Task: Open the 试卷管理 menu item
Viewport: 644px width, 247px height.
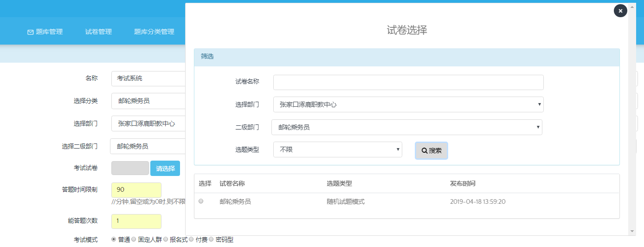Action: pyautogui.click(x=98, y=32)
